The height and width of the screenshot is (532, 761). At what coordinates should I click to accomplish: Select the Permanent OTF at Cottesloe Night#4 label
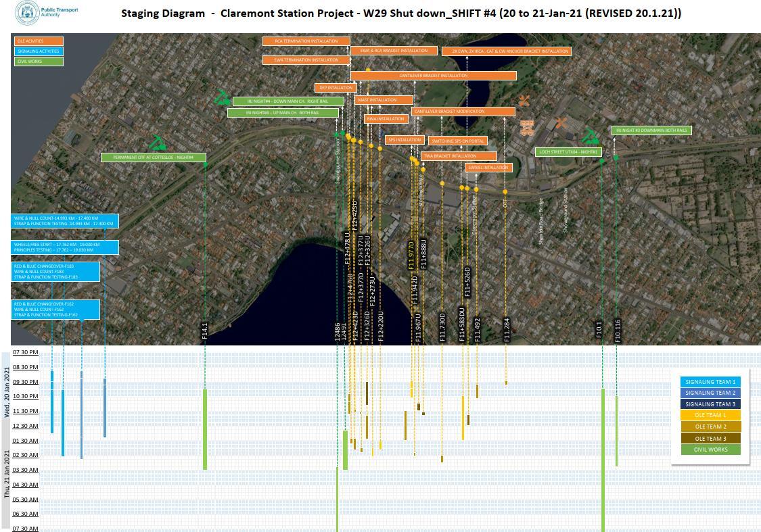[154, 158]
